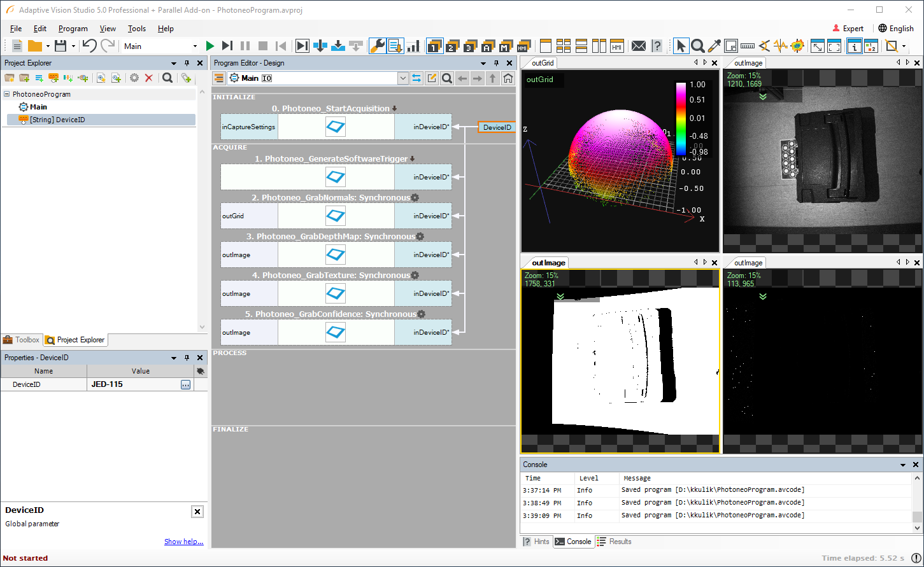Select the magnifier zoom tool in main toolbar

(698, 46)
